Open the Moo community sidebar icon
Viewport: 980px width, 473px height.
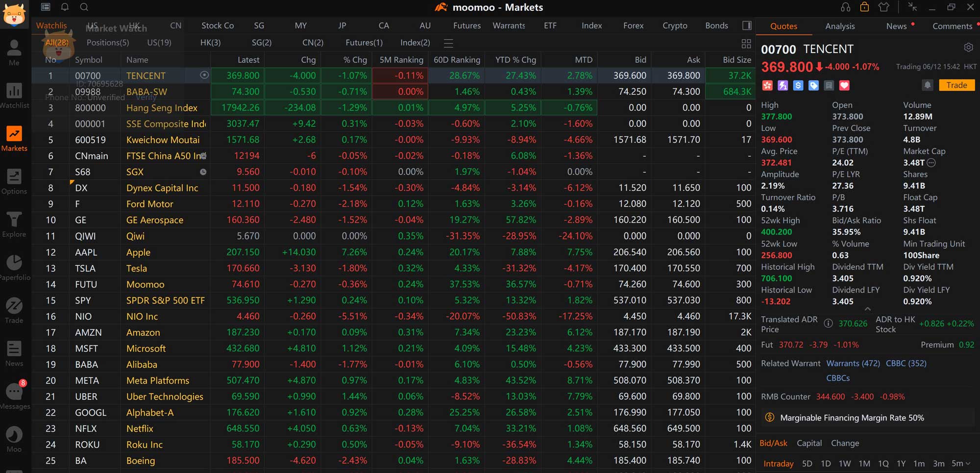(x=14, y=439)
